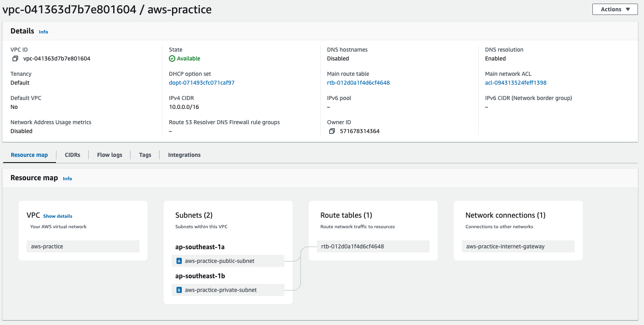Click Show details in the VPC card
The height and width of the screenshot is (325, 644).
coord(58,216)
